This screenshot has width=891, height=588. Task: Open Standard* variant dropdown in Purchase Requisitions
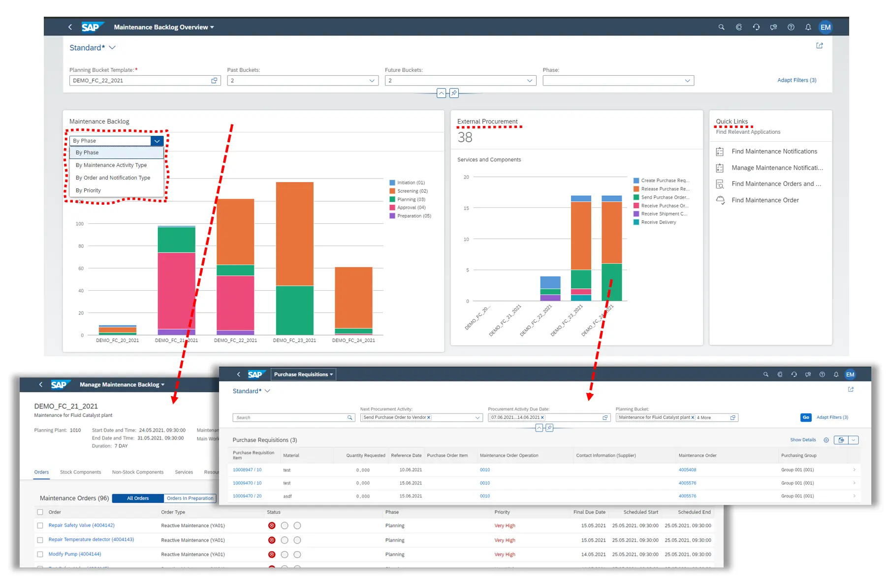[267, 391]
